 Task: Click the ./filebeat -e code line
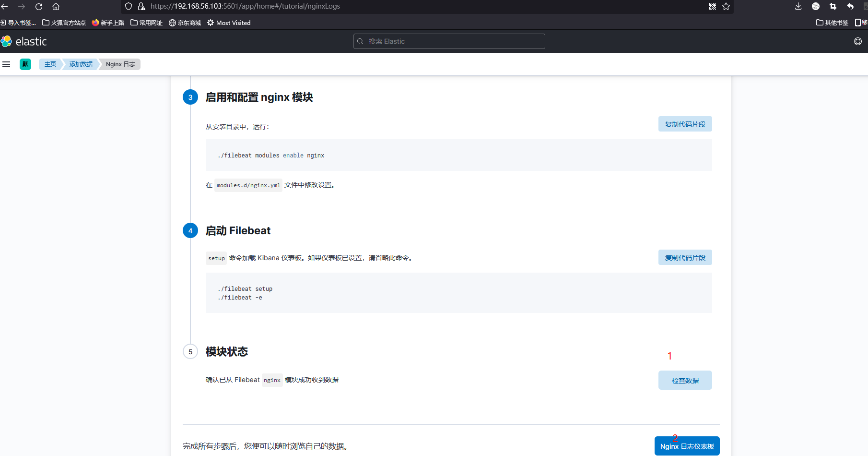(240, 297)
